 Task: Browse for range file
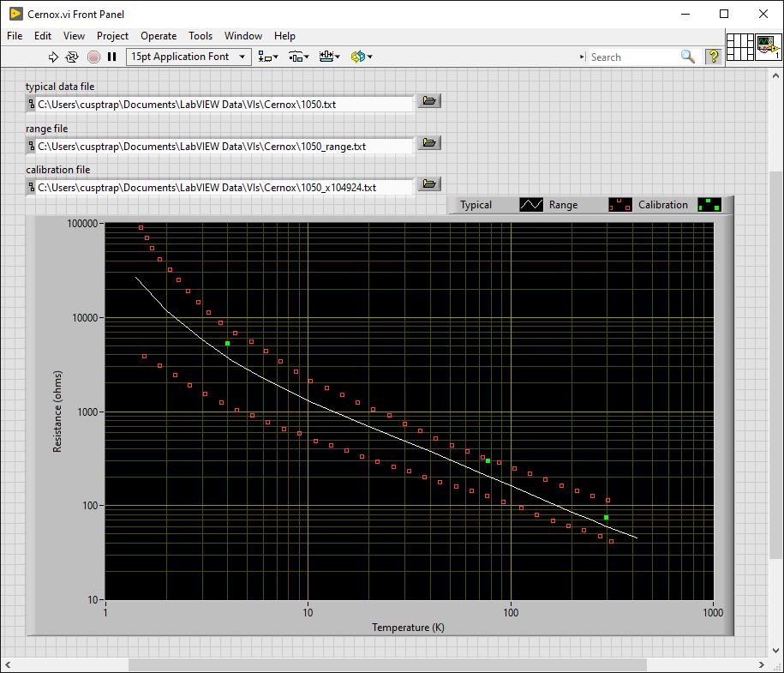(x=429, y=142)
